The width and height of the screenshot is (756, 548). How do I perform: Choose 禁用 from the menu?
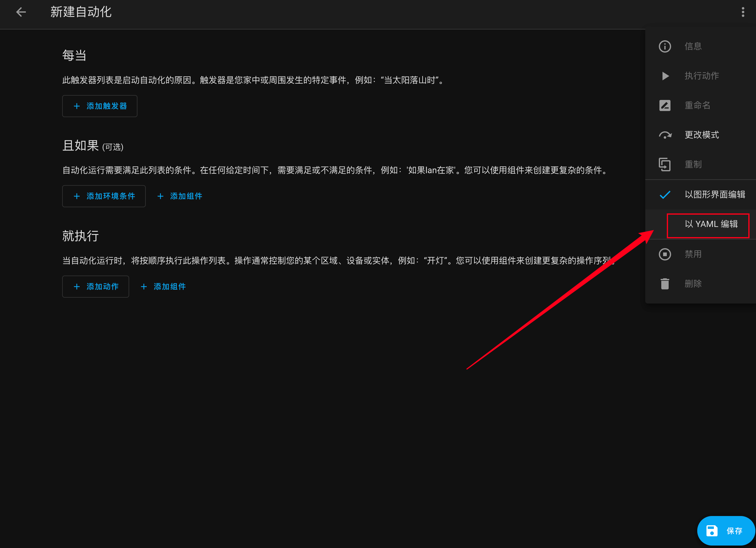point(700,254)
